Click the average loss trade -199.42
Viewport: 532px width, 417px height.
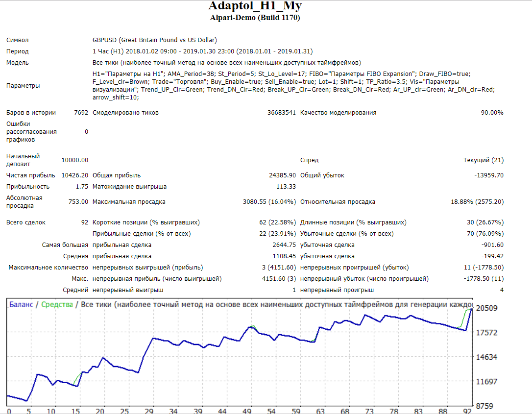pos(492,256)
